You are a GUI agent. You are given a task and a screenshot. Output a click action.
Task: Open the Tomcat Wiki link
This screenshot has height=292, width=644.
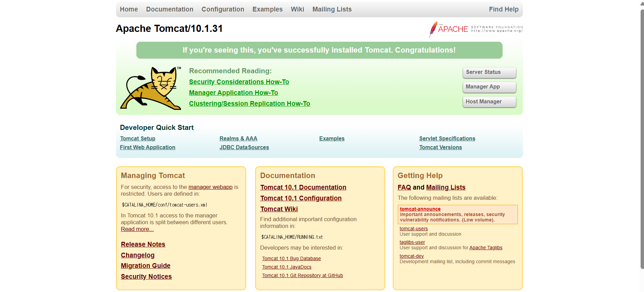[x=279, y=209]
